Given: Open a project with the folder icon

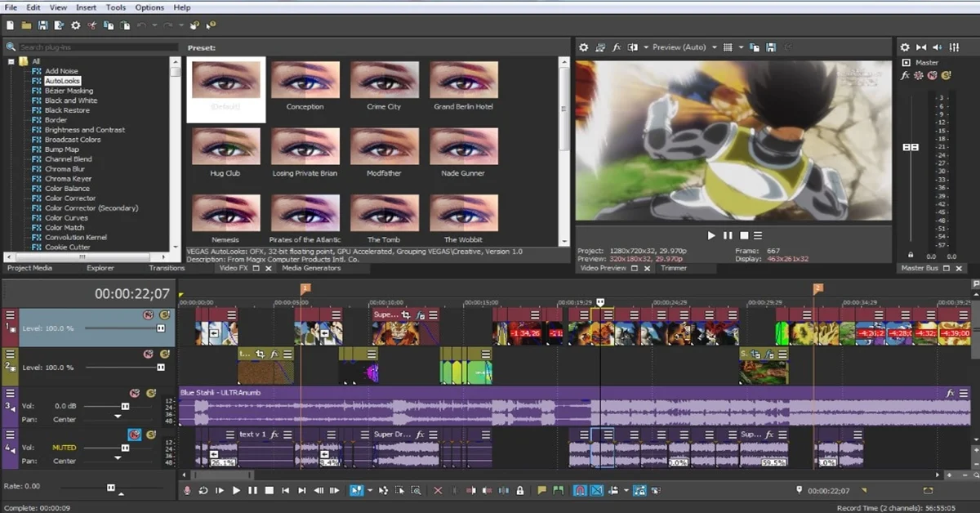Looking at the screenshot, I should pyautogui.click(x=27, y=25).
